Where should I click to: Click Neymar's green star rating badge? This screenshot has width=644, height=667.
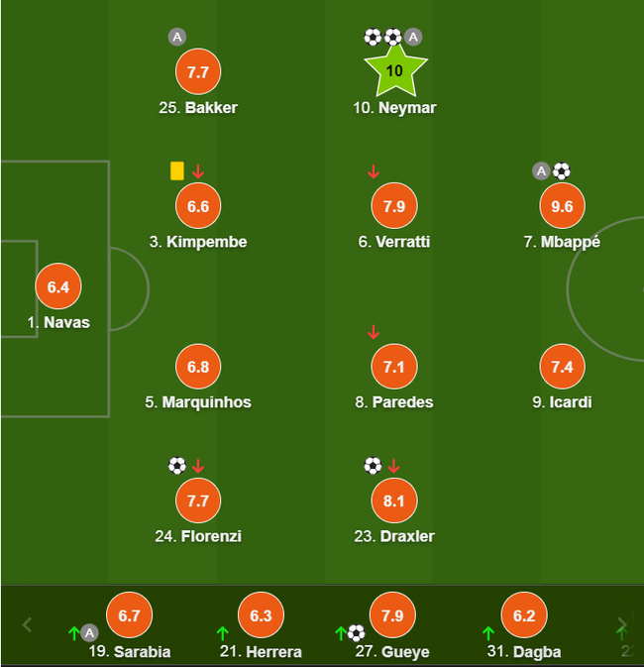(394, 71)
